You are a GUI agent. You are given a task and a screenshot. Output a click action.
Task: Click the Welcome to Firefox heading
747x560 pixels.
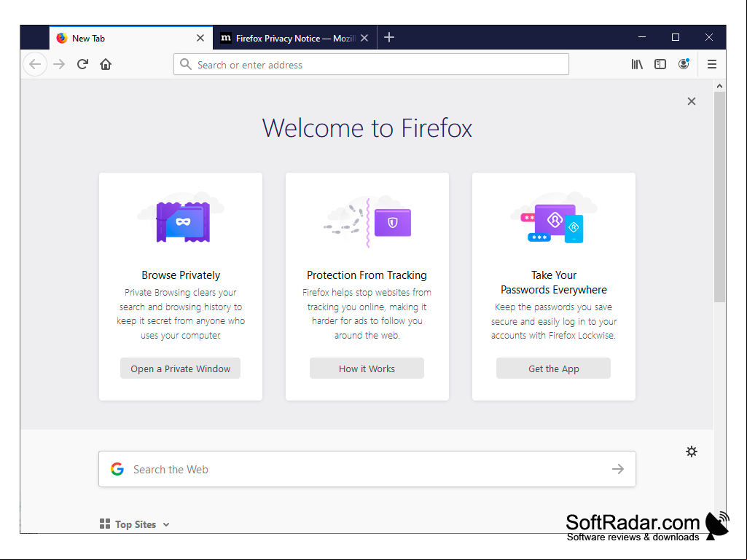[x=367, y=128]
